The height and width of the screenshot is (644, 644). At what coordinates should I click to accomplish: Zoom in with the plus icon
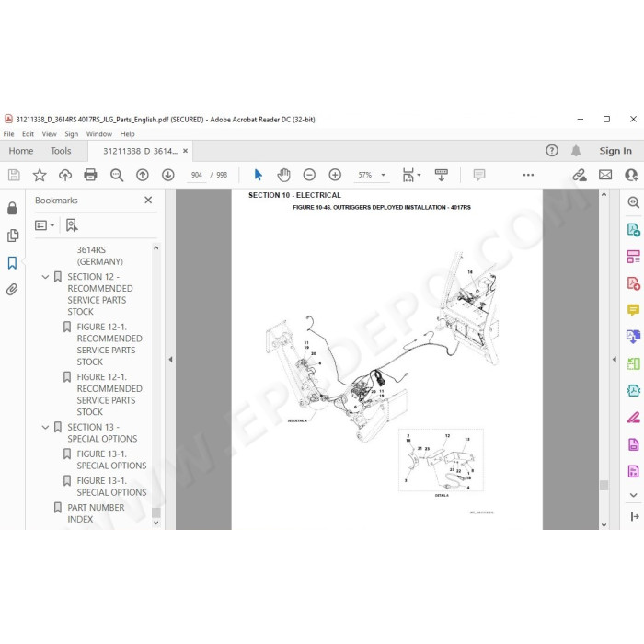(335, 175)
